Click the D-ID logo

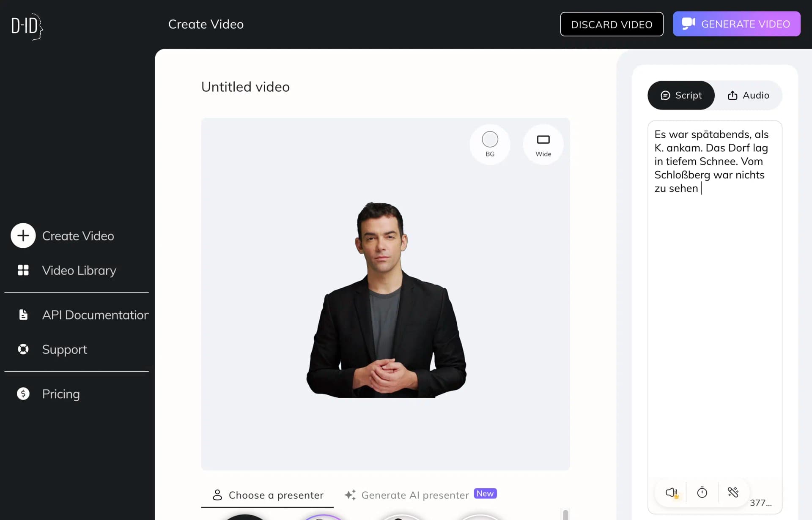pyautogui.click(x=25, y=26)
